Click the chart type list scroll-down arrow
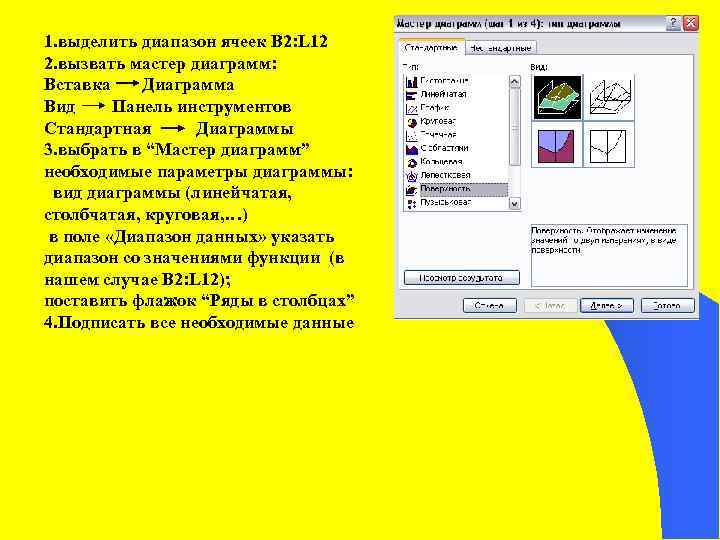This screenshot has height=540, width=720. (515, 203)
